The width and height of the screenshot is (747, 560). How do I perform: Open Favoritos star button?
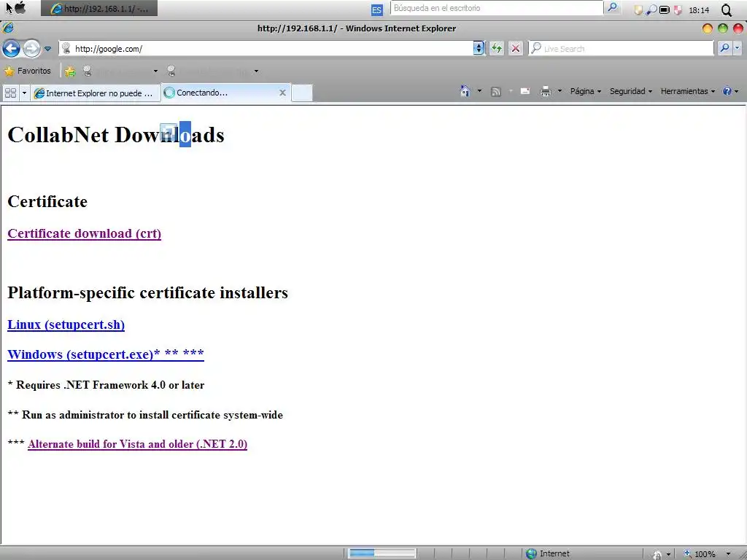point(27,71)
